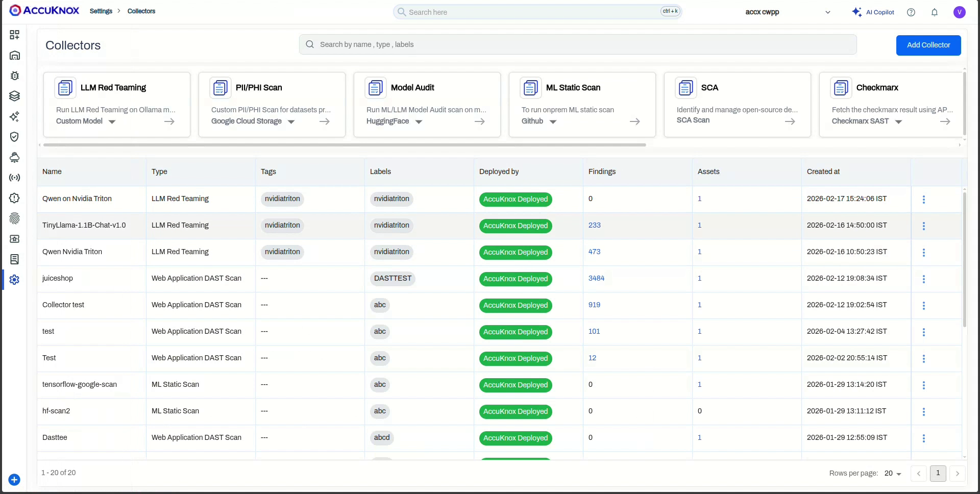Click the DASTTEST label chip
The image size is (980, 494).
click(x=393, y=279)
